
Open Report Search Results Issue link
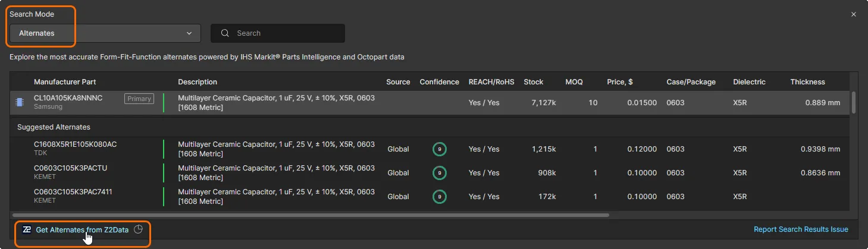click(x=801, y=229)
